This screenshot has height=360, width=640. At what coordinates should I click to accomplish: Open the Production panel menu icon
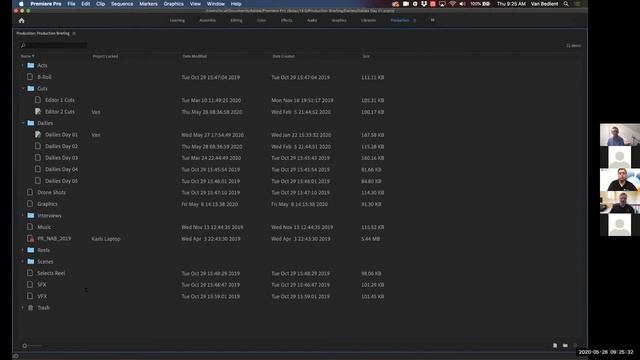pos(74,33)
